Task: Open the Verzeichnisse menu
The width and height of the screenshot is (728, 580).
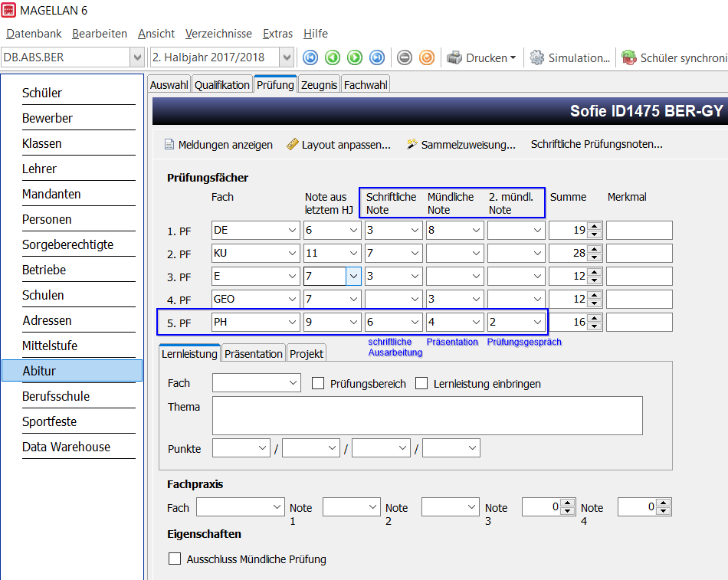Action: [x=218, y=34]
